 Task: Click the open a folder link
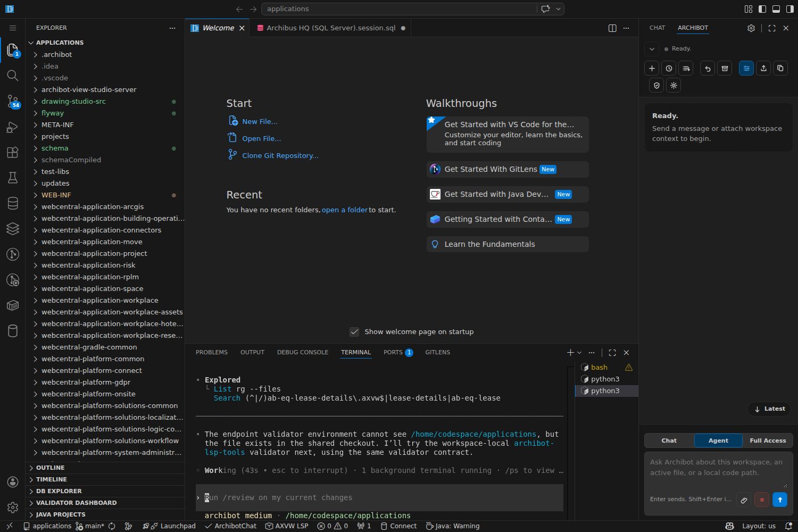coord(345,210)
